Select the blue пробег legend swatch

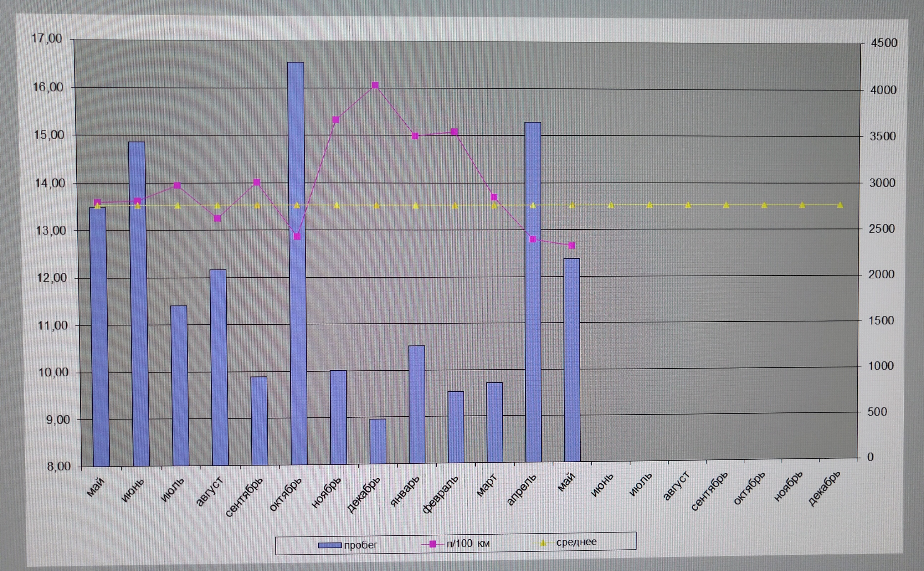pos(330,545)
